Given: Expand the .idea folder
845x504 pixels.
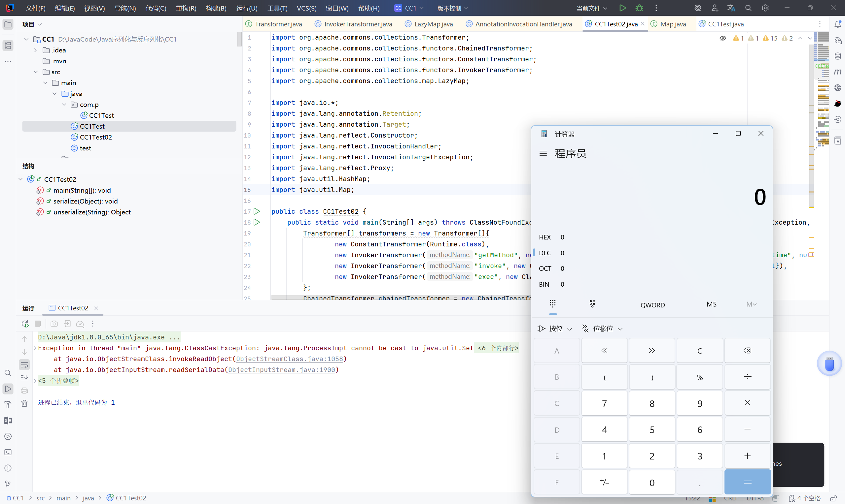Looking at the screenshot, I should coord(36,50).
